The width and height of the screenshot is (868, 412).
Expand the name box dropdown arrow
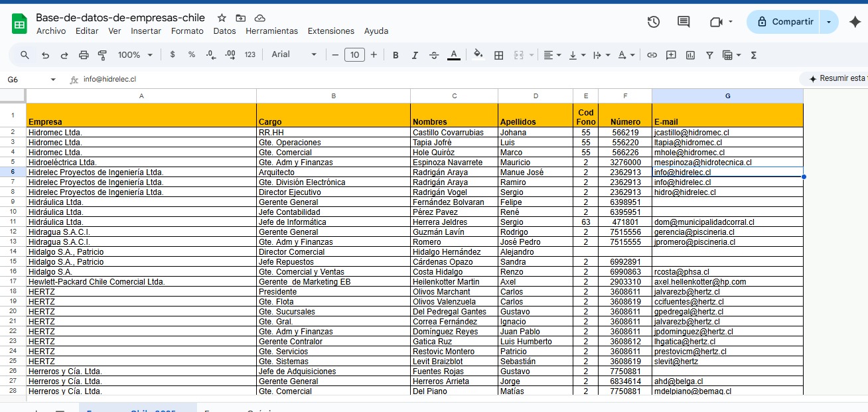53,80
